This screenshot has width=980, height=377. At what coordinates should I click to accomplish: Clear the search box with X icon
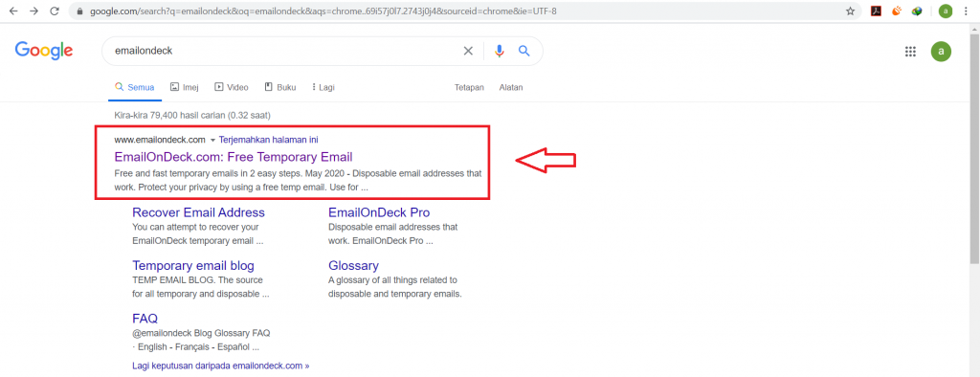468,52
